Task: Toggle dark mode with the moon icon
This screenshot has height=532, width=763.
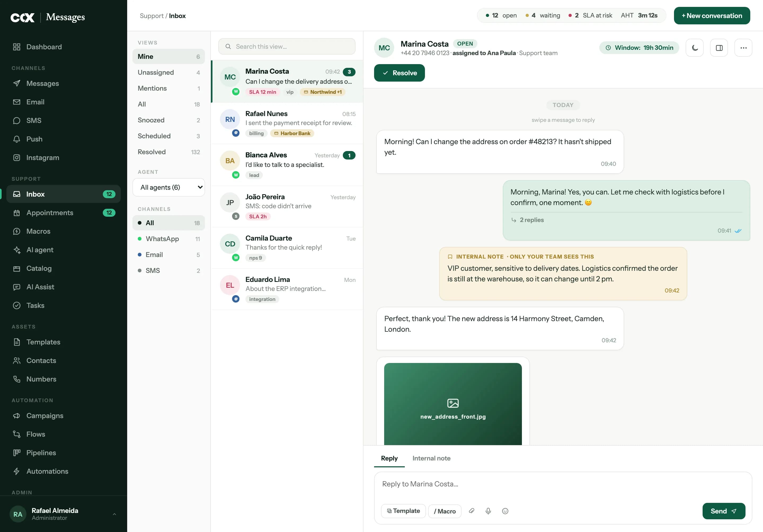Action: pos(695,48)
